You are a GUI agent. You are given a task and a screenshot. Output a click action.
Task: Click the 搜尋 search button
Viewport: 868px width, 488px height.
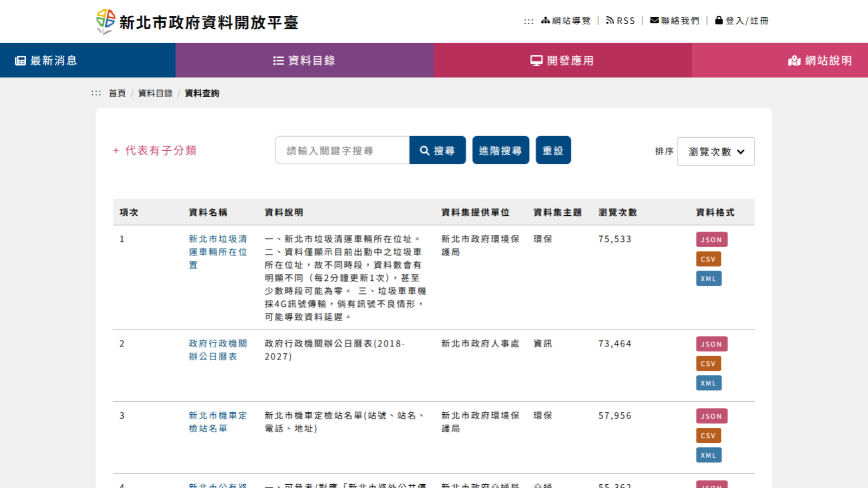(x=437, y=150)
